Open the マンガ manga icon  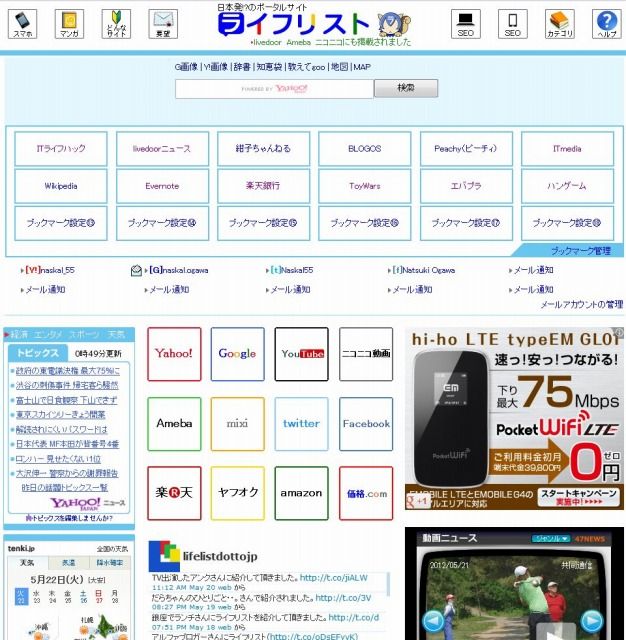[x=69, y=24]
